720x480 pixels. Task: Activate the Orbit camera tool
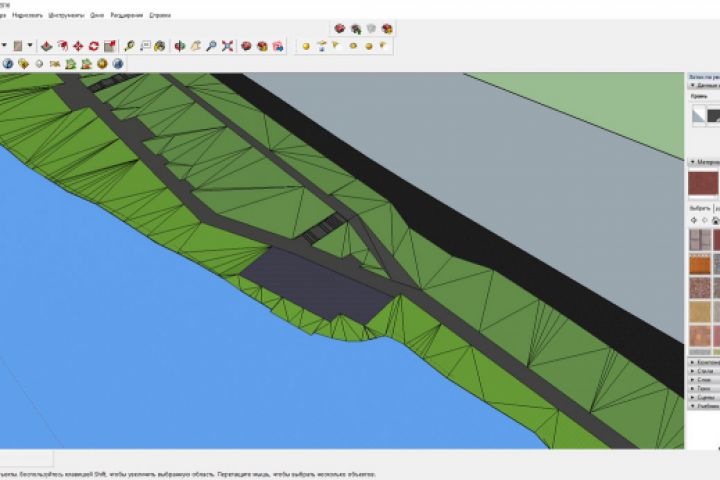(180, 46)
